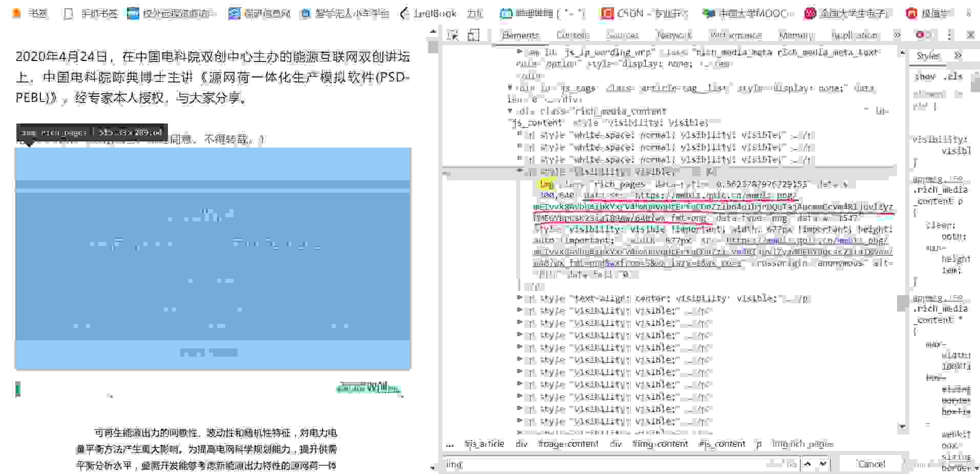This screenshot has height=474, width=980.
Task: Open the Network tab
Action: click(674, 35)
